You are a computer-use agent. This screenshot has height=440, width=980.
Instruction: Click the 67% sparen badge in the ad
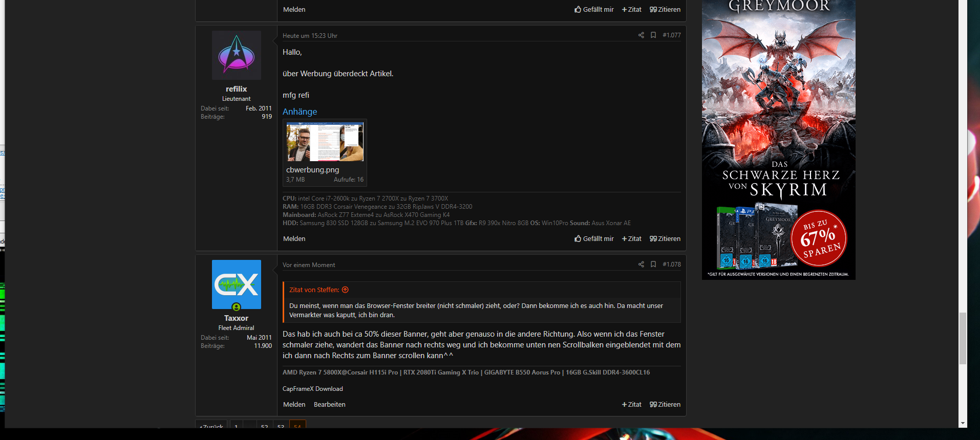[x=819, y=238]
